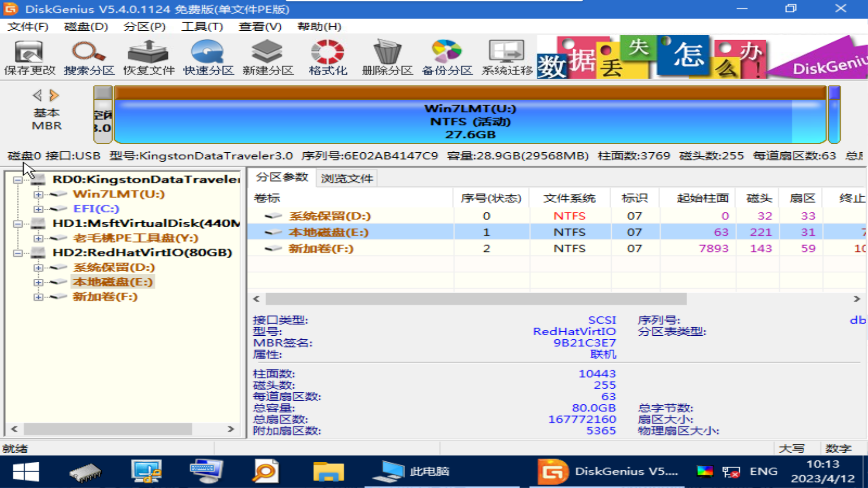Select HD2:RedHatVirtIO(80GB) disk in tree
This screenshot has width=868, height=488.
pos(142,252)
